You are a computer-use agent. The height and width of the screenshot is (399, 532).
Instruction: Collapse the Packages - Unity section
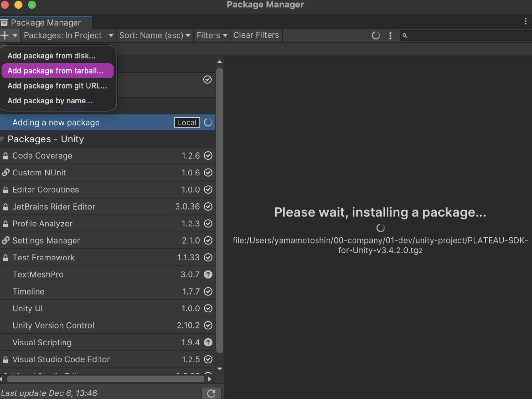(3, 139)
